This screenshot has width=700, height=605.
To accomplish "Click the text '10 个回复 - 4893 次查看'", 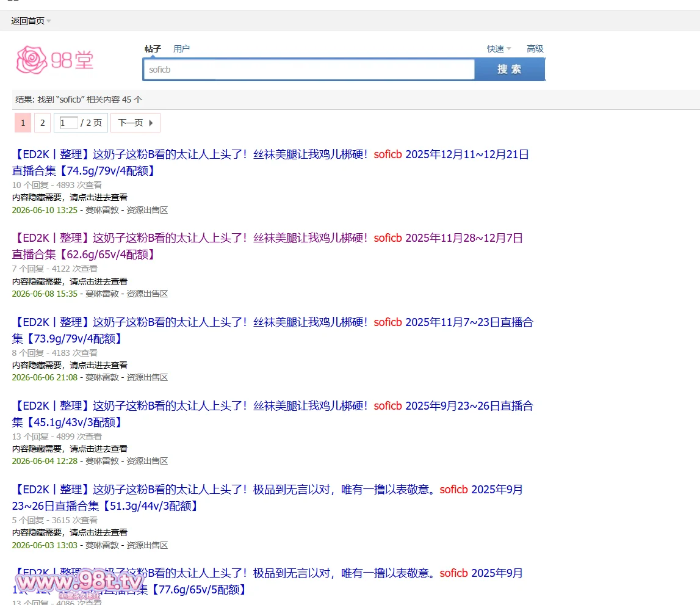I will [57, 185].
